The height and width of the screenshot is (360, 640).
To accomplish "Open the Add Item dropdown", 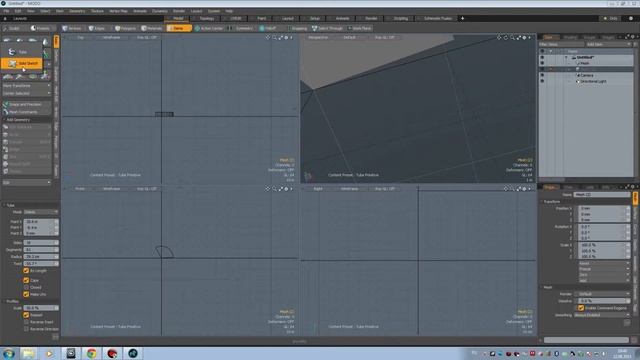I will (609, 44).
